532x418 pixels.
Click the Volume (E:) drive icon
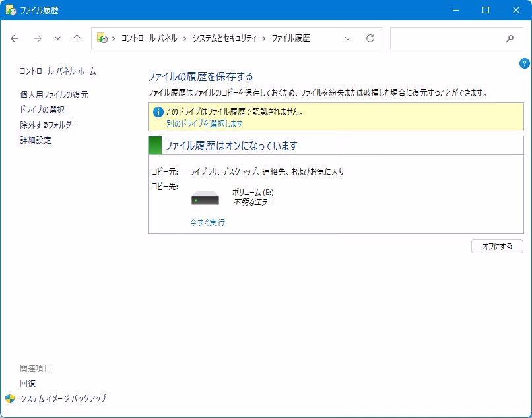(205, 198)
